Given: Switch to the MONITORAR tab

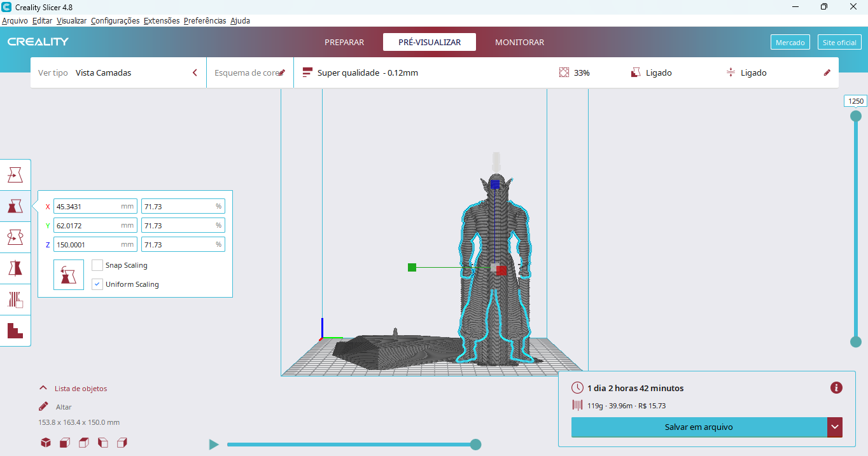Looking at the screenshot, I should [x=519, y=42].
